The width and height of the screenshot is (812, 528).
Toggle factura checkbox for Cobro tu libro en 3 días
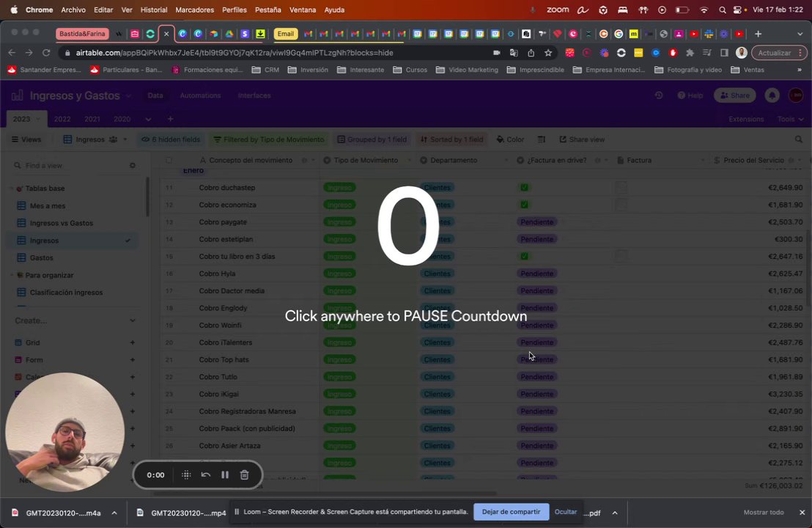coord(524,257)
